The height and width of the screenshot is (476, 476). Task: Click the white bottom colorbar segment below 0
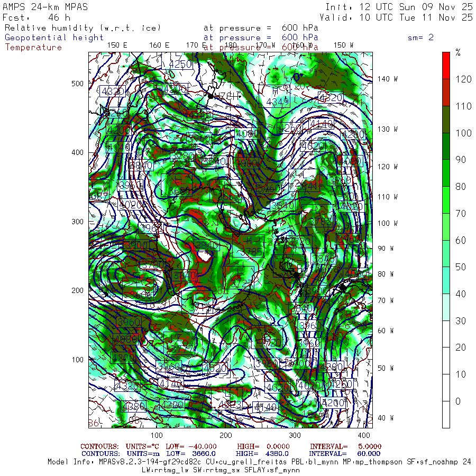coord(446,415)
